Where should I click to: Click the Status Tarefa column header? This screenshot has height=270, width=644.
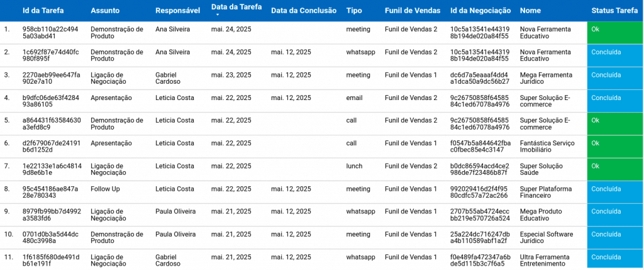point(614,11)
